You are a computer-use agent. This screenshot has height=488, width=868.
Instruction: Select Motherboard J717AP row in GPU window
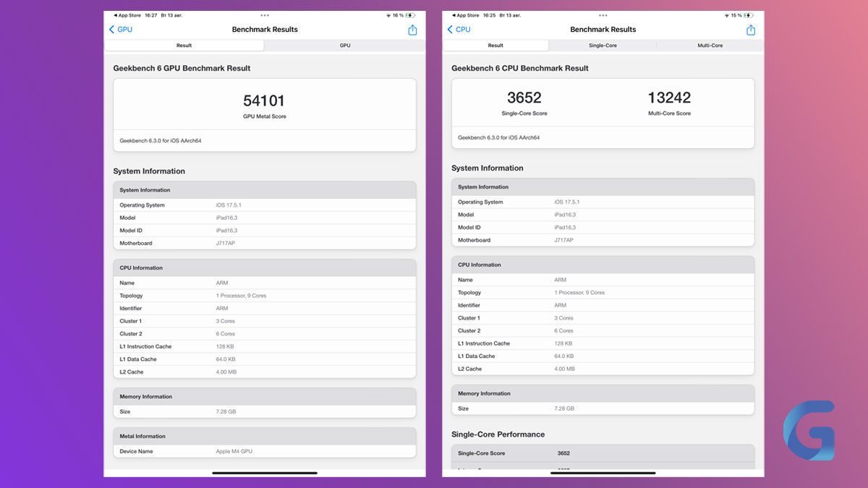[x=265, y=244]
